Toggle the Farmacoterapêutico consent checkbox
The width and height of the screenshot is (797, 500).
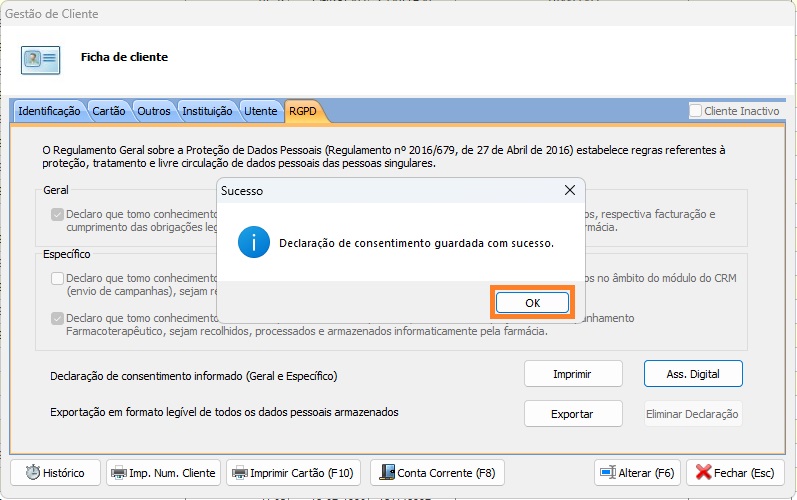click(x=57, y=318)
